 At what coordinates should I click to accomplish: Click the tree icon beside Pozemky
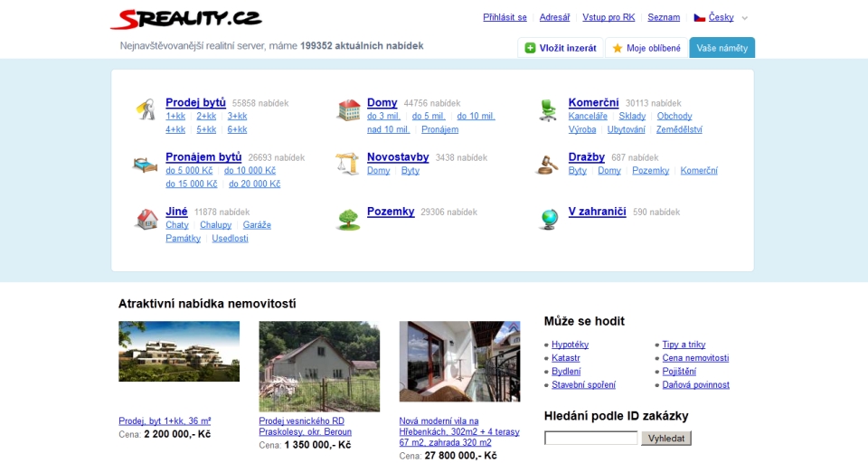pos(348,219)
